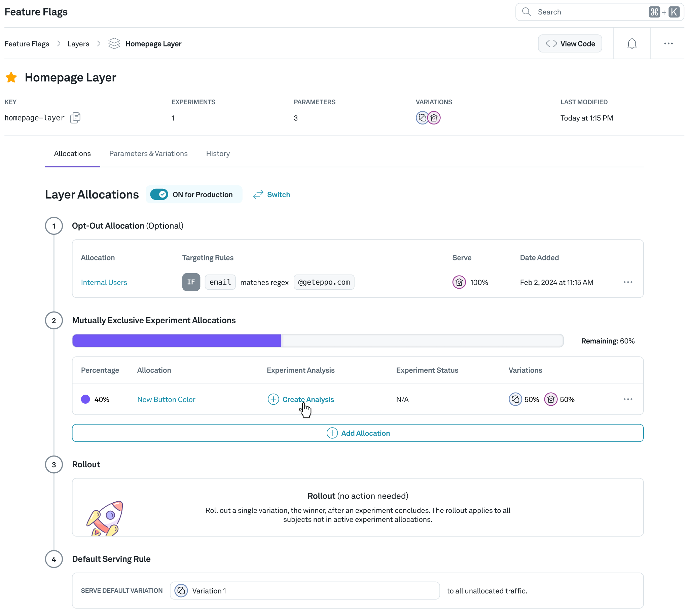This screenshot has width=690, height=616.
Task: Click Create Analysis link
Action: tap(307, 399)
